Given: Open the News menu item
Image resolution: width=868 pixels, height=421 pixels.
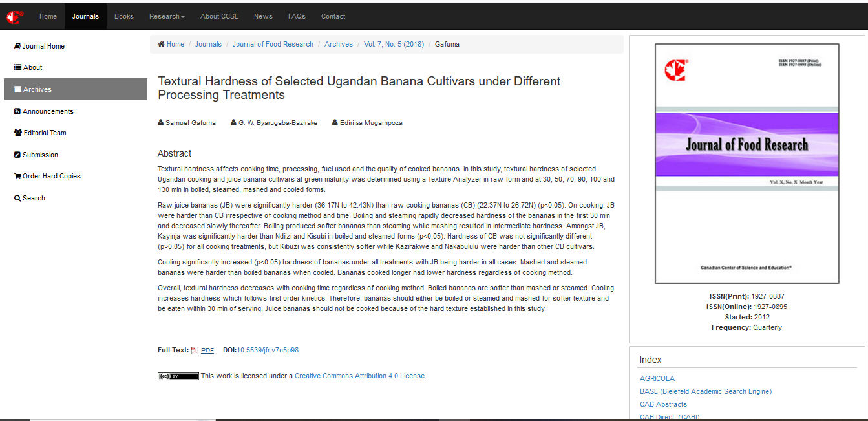Looking at the screenshot, I should pyautogui.click(x=263, y=16).
